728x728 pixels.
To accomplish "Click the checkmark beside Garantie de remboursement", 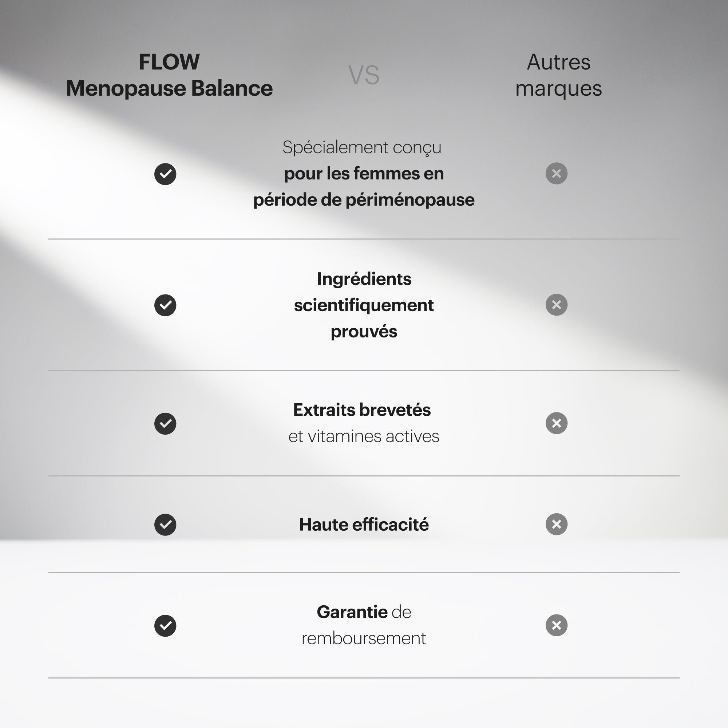I will pyautogui.click(x=165, y=626).
